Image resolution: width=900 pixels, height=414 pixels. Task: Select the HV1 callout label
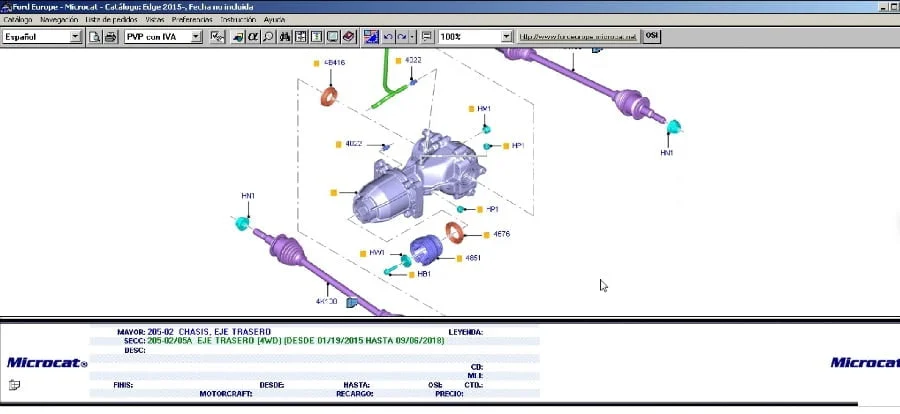point(484,109)
